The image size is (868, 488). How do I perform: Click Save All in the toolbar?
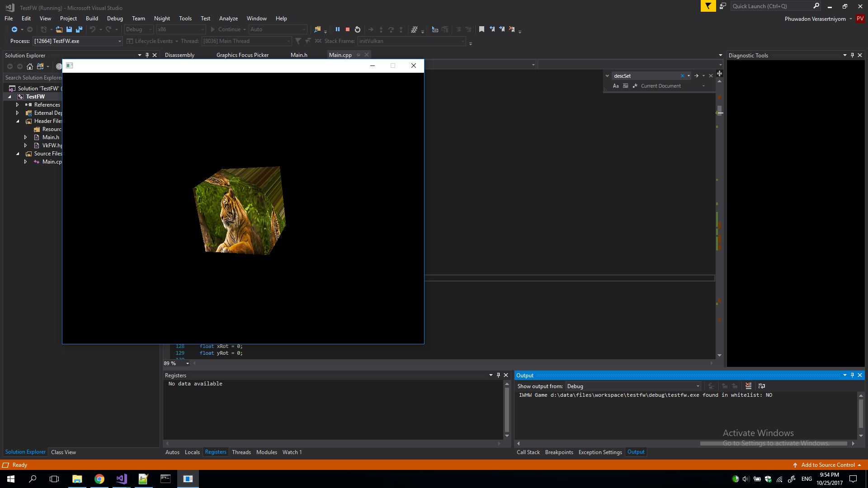click(x=79, y=29)
